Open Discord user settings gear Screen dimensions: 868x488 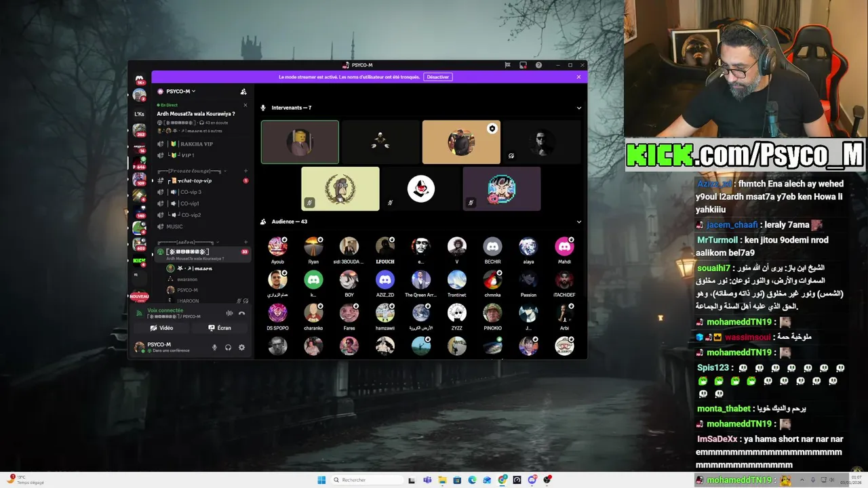(x=241, y=348)
